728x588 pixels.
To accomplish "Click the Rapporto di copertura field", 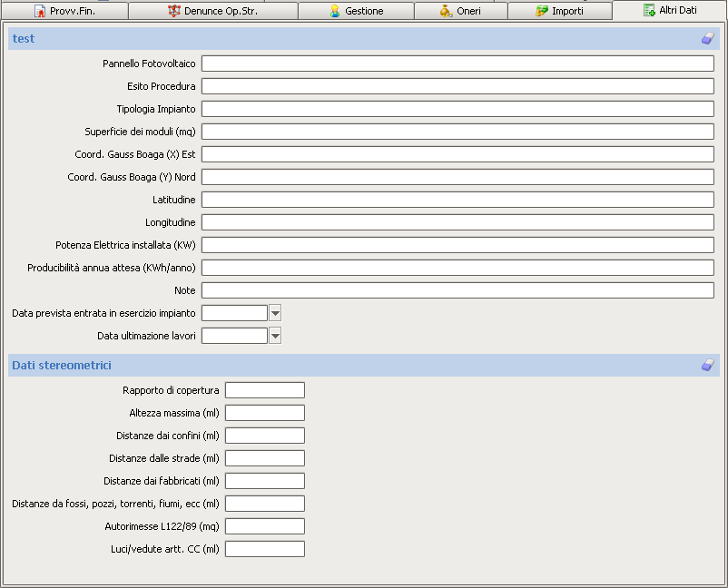I will click(x=264, y=390).
